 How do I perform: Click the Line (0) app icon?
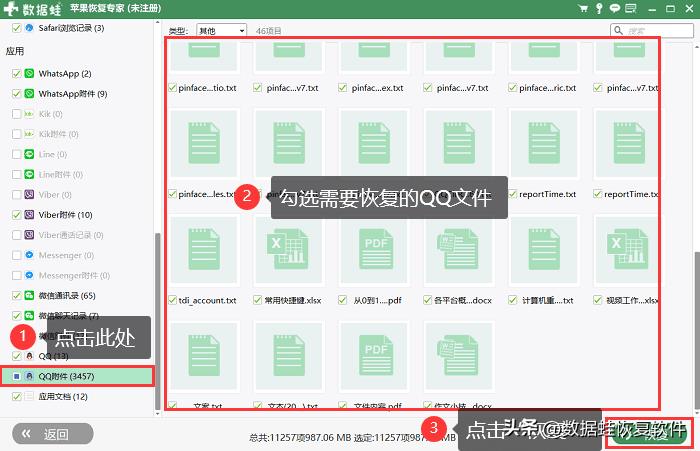point(29,154)
